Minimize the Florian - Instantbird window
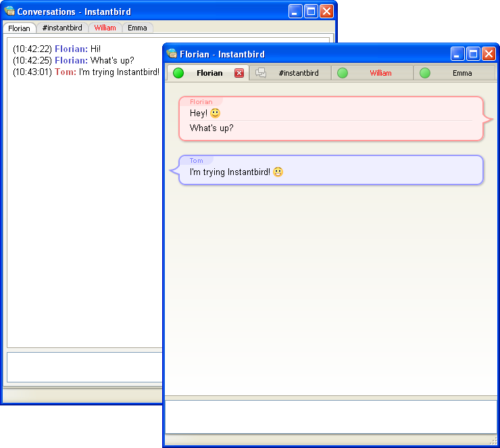The height and width of the screenshot is (448, 500). (457, 54)
